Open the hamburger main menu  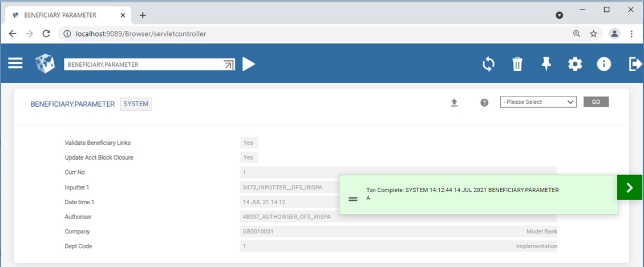[15, 63]
